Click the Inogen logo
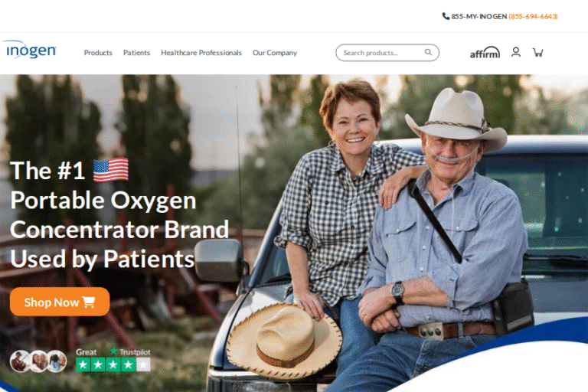Image resolution: width=588 pixels, height=392 pixels. pyautogui.click(x=30, y=50)
